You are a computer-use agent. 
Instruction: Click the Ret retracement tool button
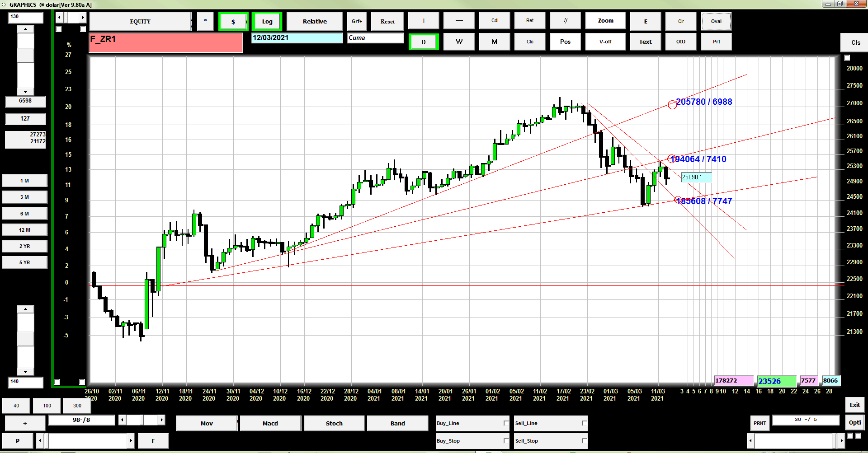pos(530,21)
